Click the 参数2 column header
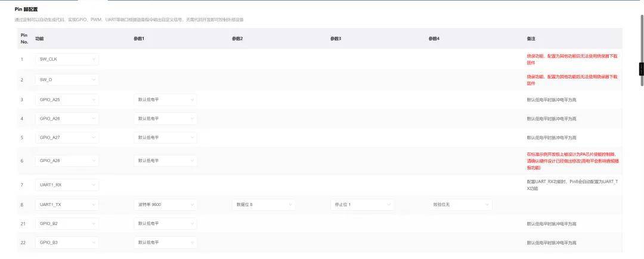The height and width of the screenshot is (259, 644). point(237,39)
